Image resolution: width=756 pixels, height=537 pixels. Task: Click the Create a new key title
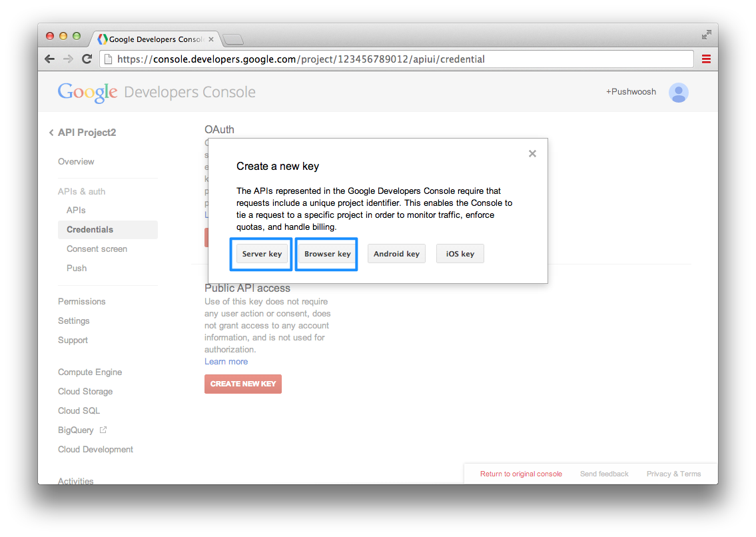pos(278,167)
